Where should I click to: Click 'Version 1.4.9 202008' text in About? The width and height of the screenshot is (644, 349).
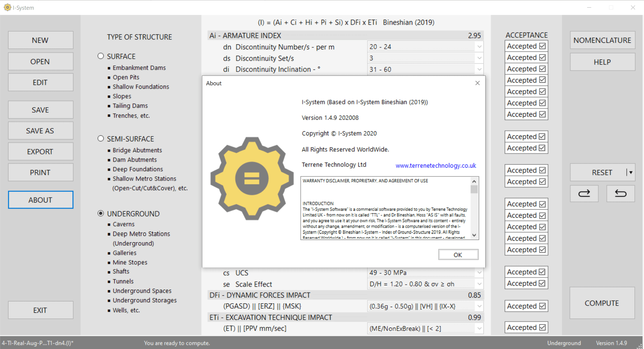pos(330,118)
